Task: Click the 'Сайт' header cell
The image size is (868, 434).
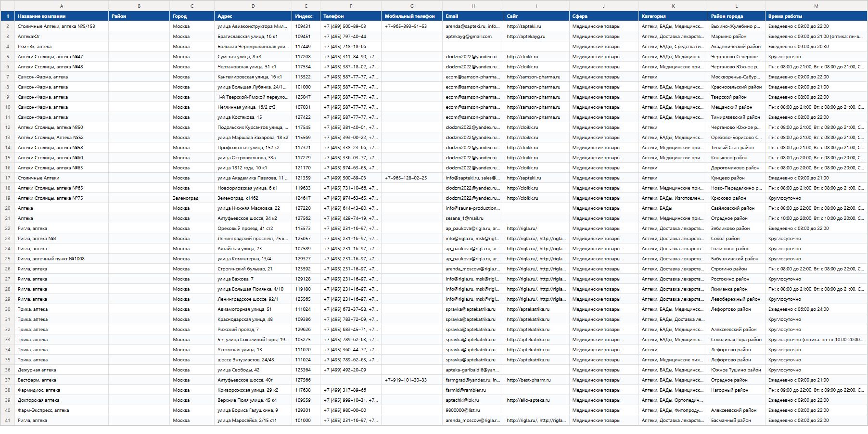Action: [536, 16]
